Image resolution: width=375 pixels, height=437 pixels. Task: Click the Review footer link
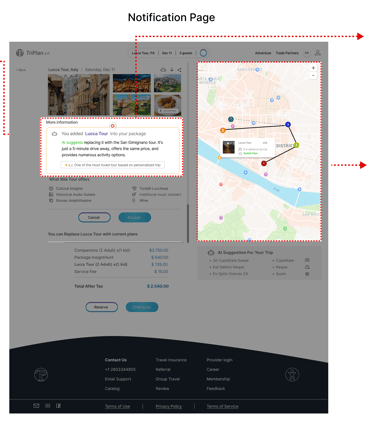pos(162,389)
